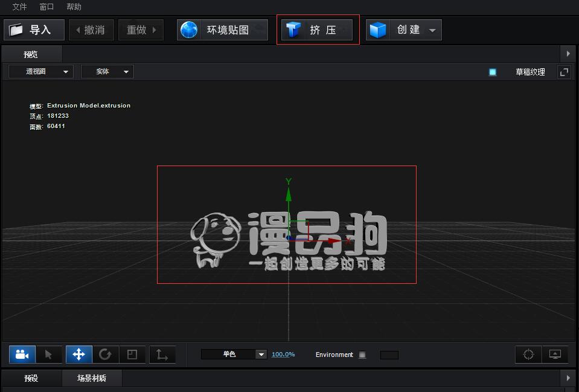Open the 窗口 menu
The image size is (579, 392).
(x=46, y=7)
